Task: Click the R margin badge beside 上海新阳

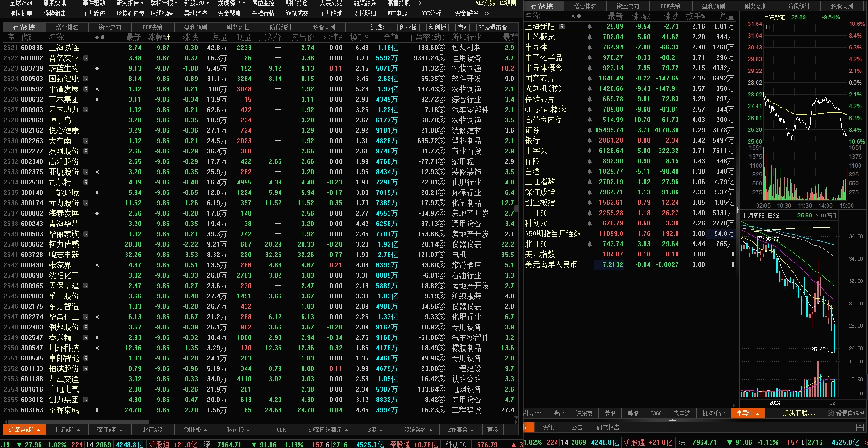Action: [562, 27]
